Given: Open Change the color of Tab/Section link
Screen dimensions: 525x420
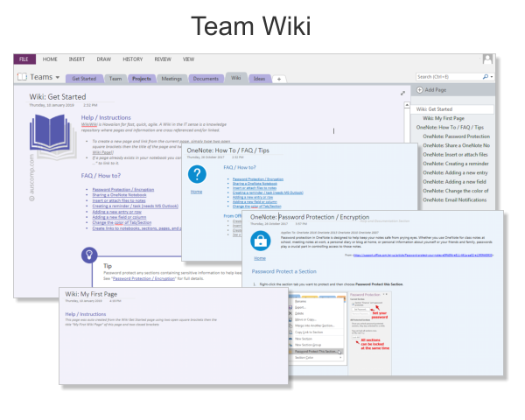Looking at the screenshot, I should coord(122,222).
